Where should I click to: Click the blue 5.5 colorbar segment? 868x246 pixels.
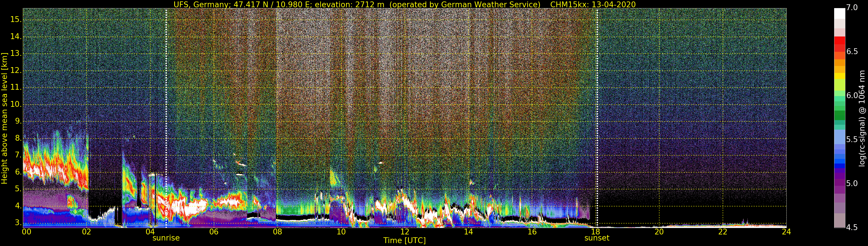(839, 139)
